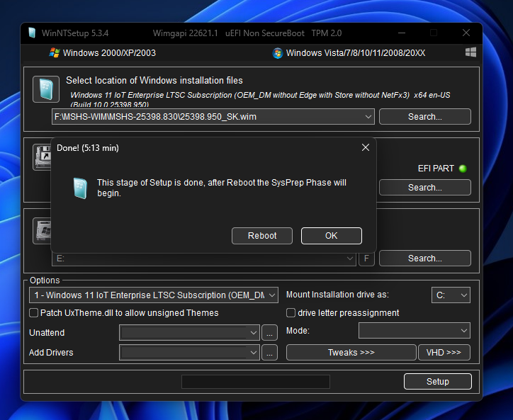This screenshot has width=513, height=420.
Task: Click the Reboot button
Action: click(262, 236)
